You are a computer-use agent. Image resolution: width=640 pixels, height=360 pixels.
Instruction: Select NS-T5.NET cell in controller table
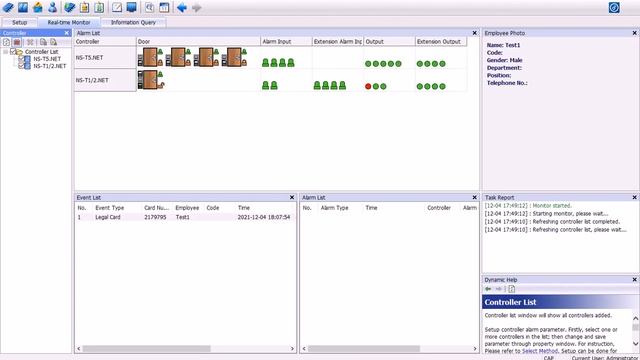[x=105, y=58]
